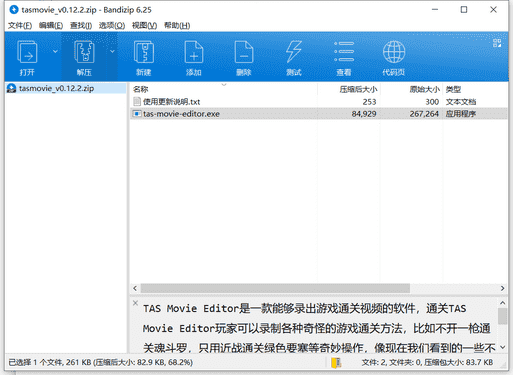Screen dimensions: 513x375
Task: Open the 查找(I) menu
Action: point(81,25)
